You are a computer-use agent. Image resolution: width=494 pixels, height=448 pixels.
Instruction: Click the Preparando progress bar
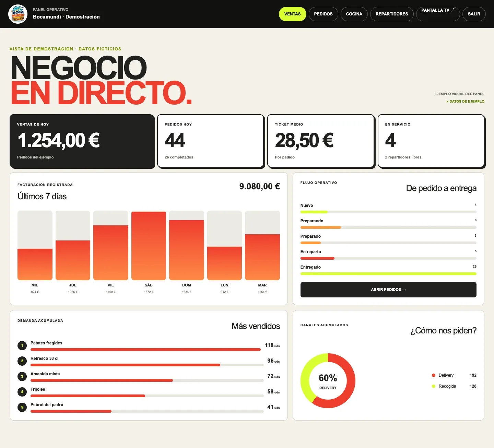(388, 227)
